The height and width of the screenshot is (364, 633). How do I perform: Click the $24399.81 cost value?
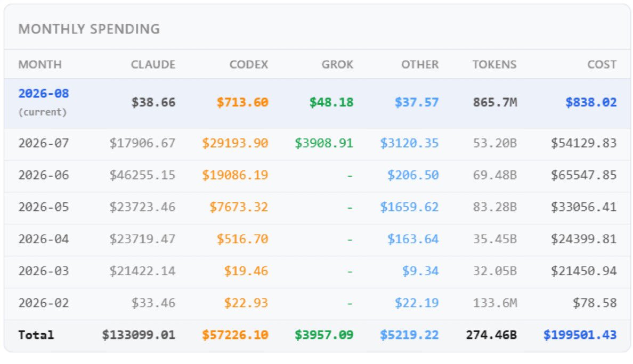[584, 239]
